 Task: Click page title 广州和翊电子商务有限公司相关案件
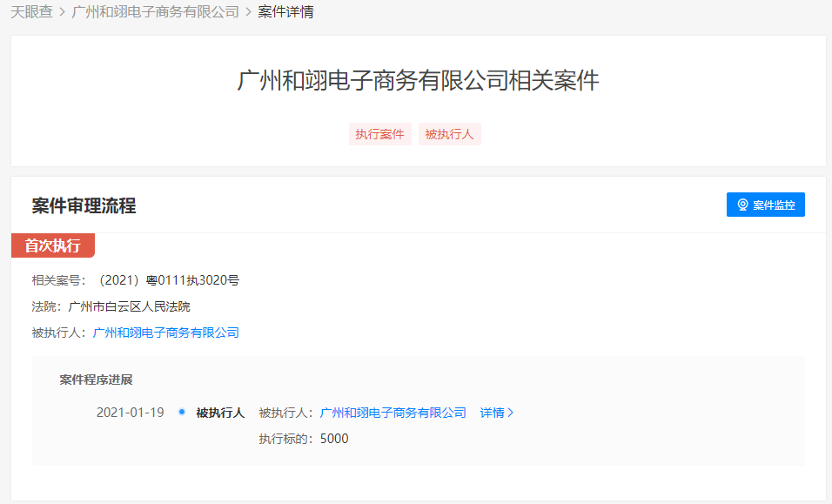tap(418, 81)
